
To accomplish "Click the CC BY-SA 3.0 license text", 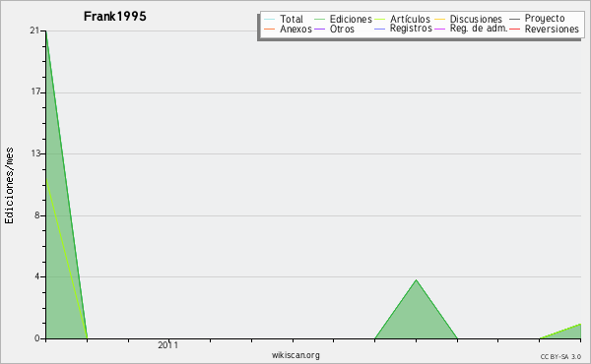I will 560,357.
